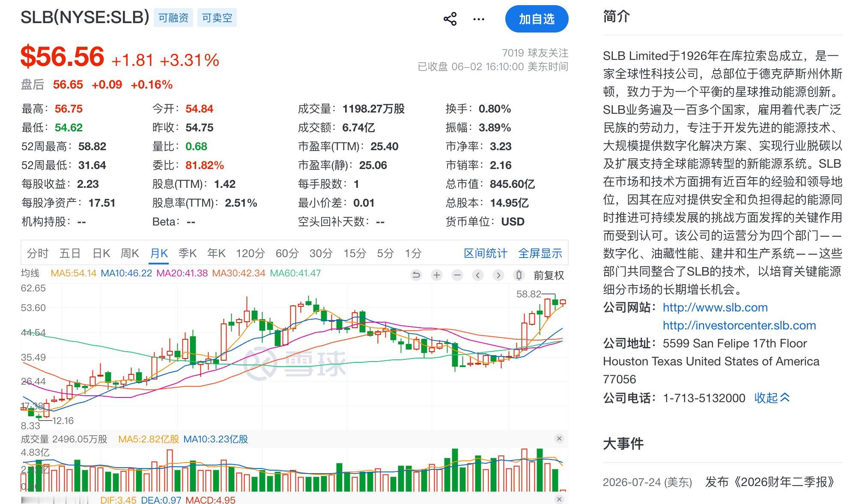Click the 加自选 button
This screenshot has height=504, width=859.
coord(537,19)
